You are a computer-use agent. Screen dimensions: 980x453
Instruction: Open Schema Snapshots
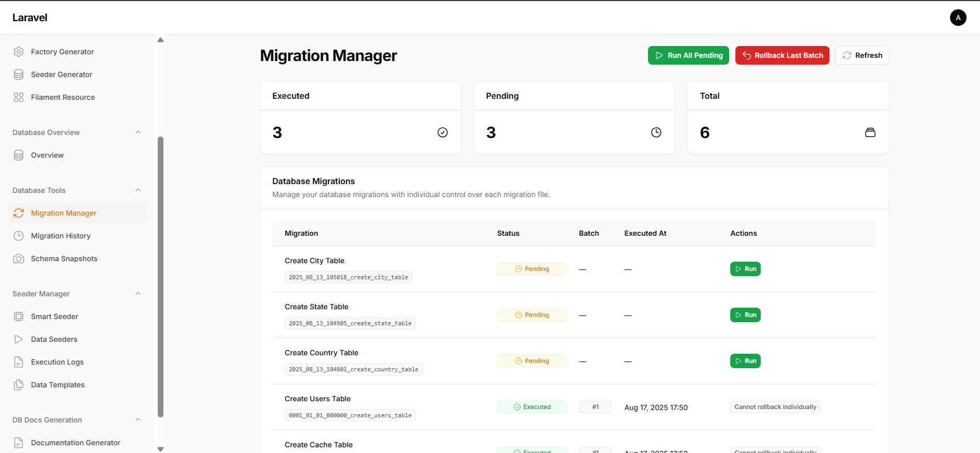78,259
